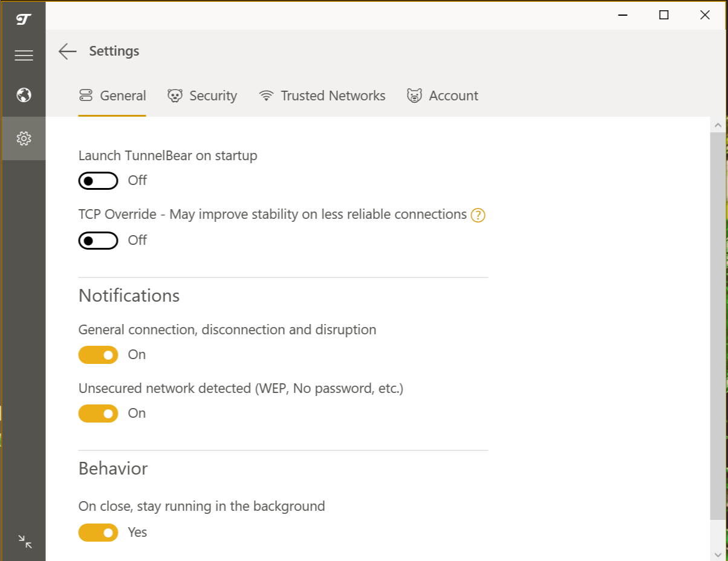Open the hamburger menu

pos(24,56)
